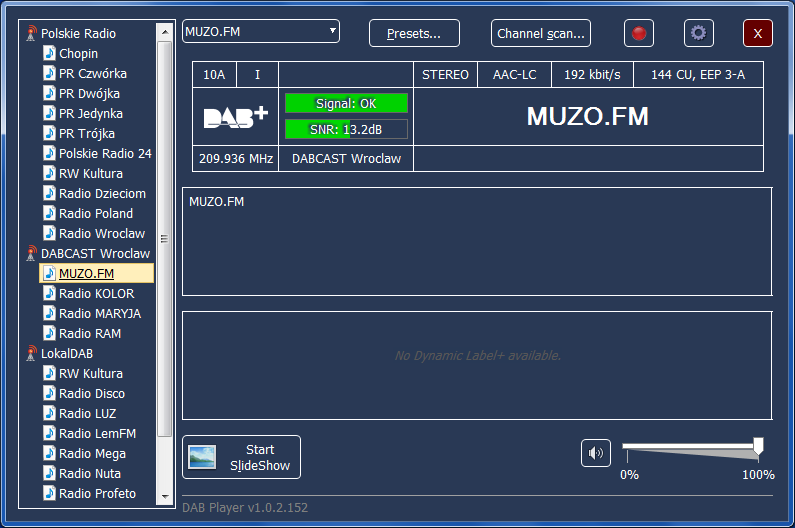This screenshot has width=795, height=528.
Task: Click the volume slider handle at 100%
Action: pyautogui.click(x=758, y=446)
